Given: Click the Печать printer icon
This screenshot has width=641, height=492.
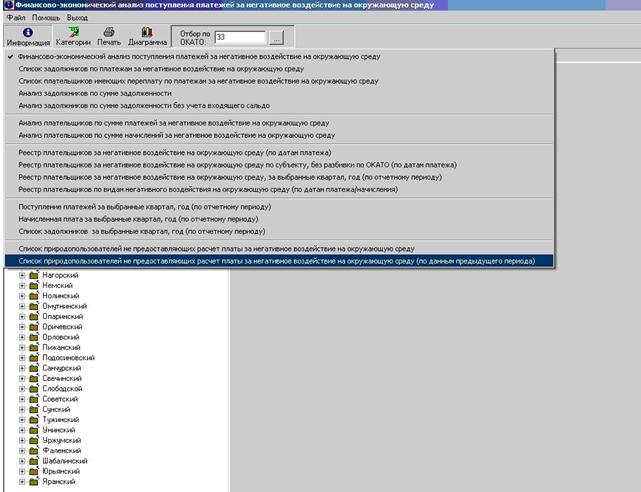Looking at the screenshot, I should tap(109, 37).
